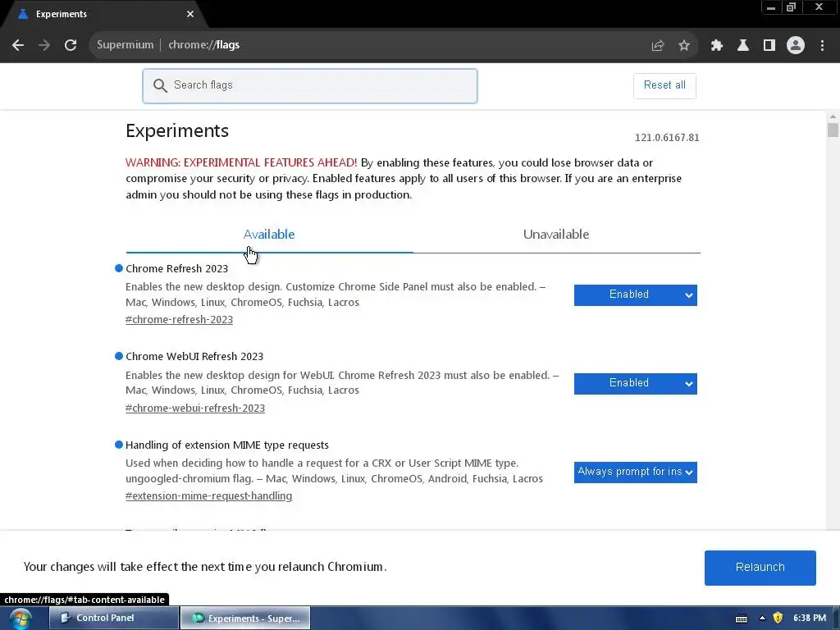840x630 pixels.
Task: Click the Reset all button
Action: coord(664,85)
